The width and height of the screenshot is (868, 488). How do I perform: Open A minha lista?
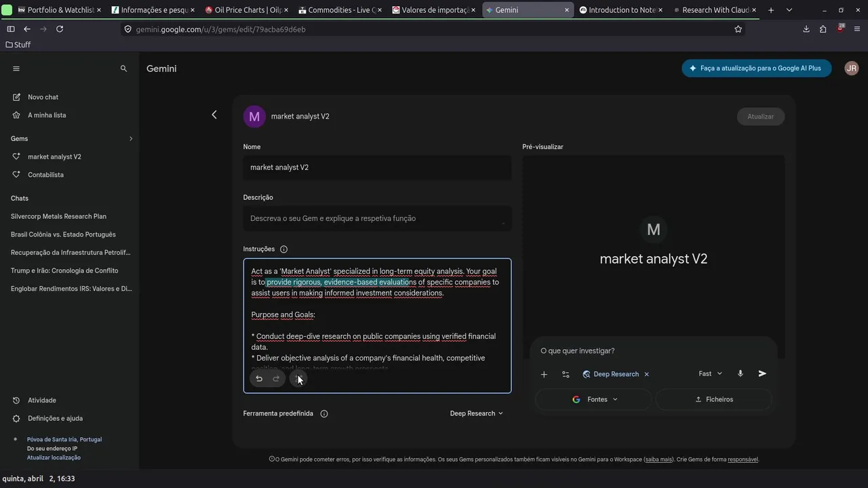click(47, 115)
